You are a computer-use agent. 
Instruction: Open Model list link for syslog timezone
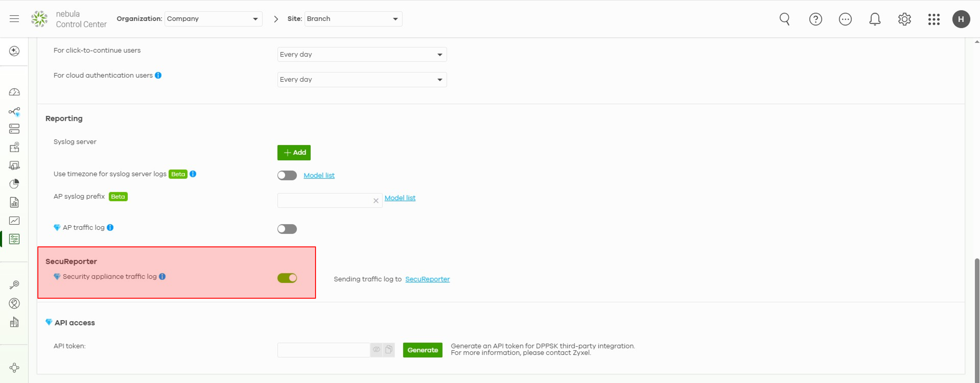pyautogui.click(x=319, y=175)
